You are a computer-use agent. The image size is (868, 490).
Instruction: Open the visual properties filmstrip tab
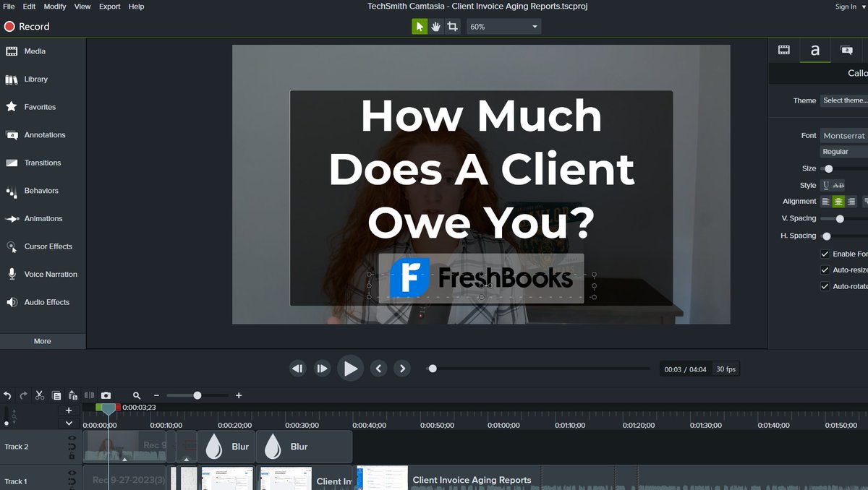coord(783,50)
